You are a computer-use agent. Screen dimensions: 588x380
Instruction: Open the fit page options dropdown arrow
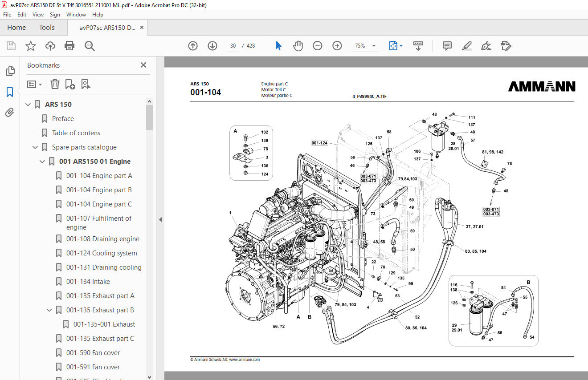pos(401,46)
